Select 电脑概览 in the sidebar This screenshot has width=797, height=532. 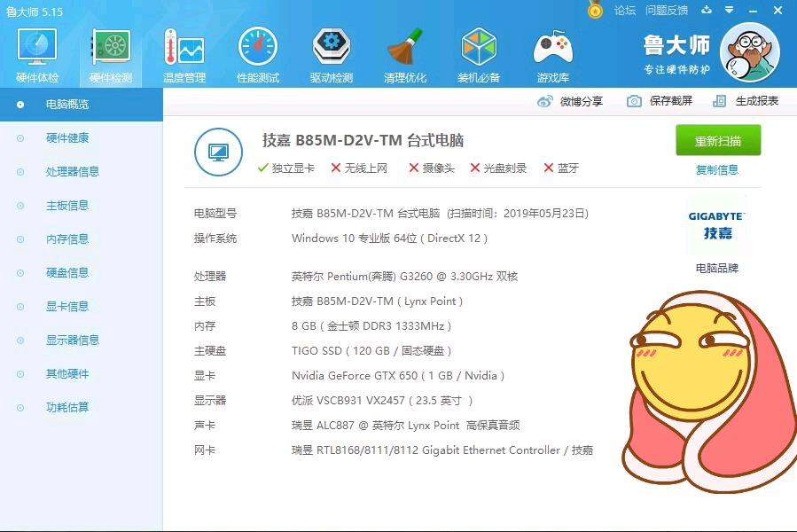pos(82,105)
